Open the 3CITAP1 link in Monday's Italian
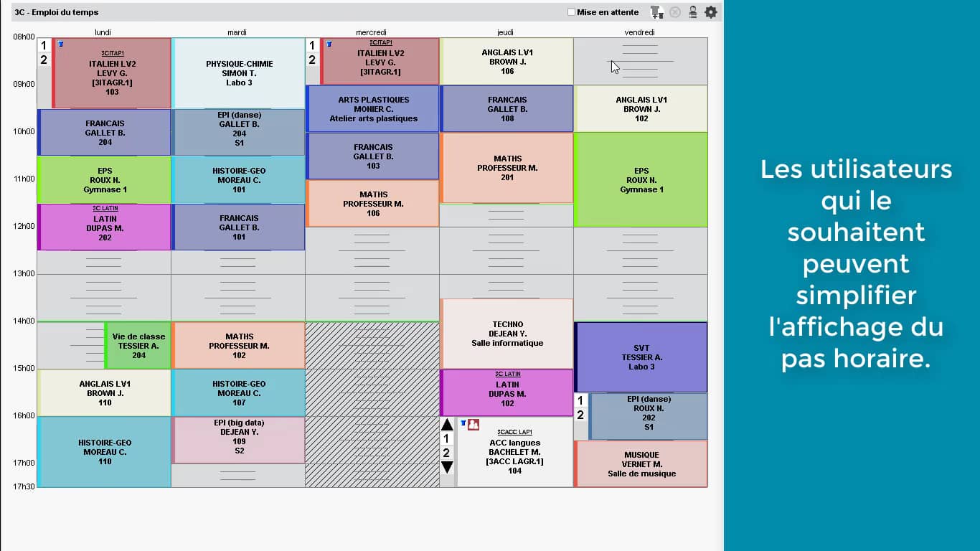980x551 pixels. 113,53
